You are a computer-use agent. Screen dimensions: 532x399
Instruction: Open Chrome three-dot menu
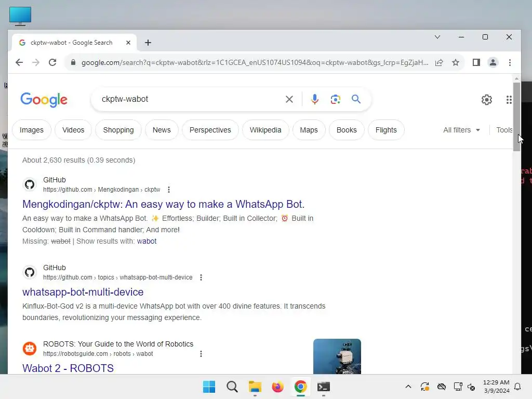[510, 62]
